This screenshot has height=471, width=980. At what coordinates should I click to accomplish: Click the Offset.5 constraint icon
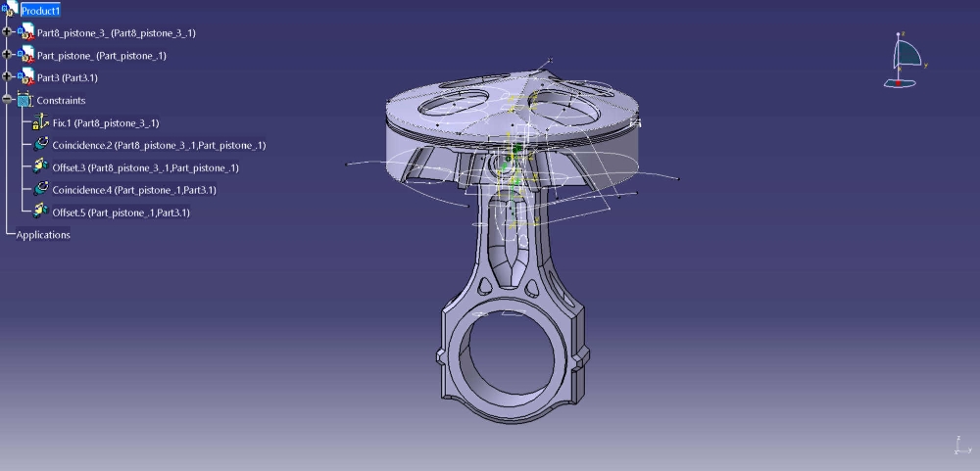(40, 211)
